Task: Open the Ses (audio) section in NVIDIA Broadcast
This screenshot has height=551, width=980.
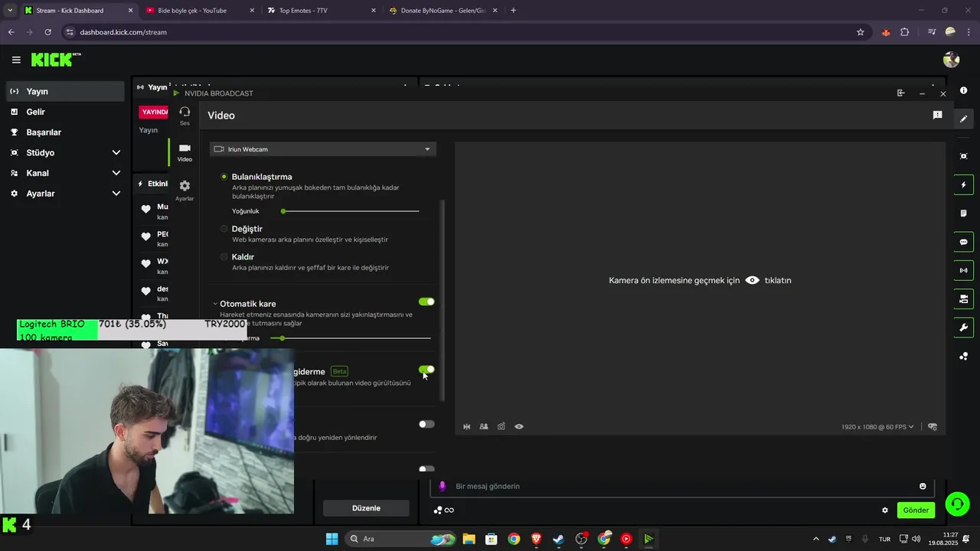Action: click(x=185, y=116)
